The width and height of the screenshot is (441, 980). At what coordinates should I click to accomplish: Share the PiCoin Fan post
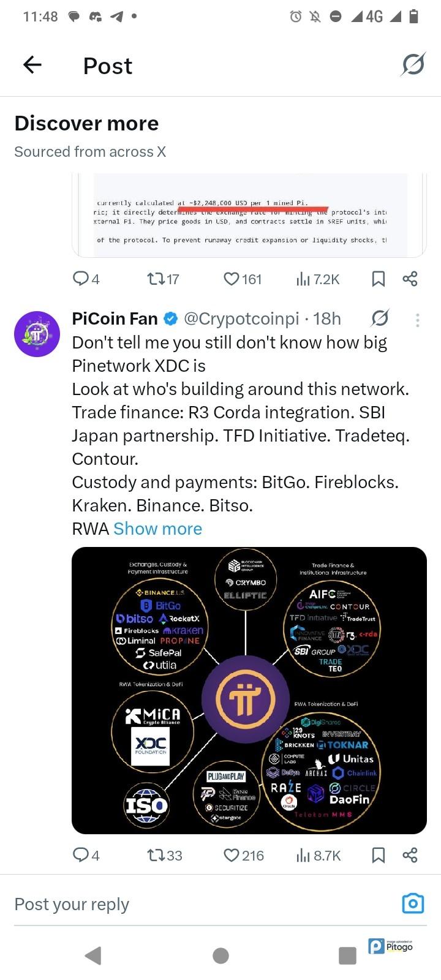click(x=410, y=855)
